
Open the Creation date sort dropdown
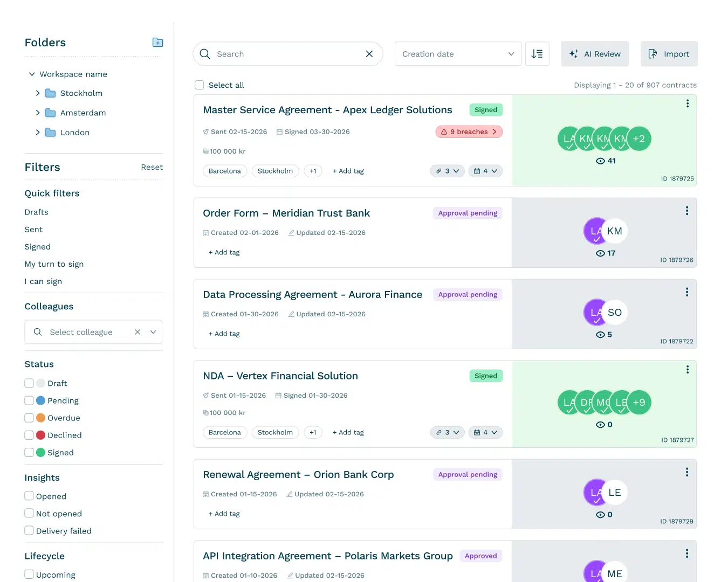point(458,54)
